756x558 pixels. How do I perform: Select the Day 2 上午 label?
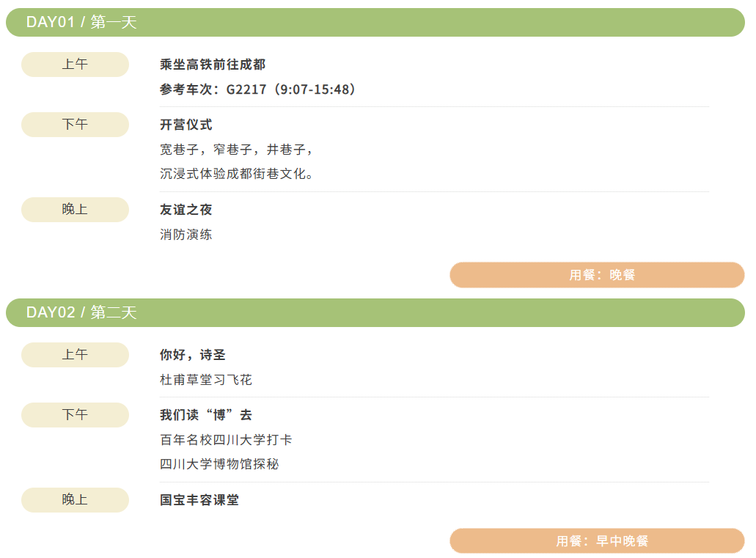75,355
